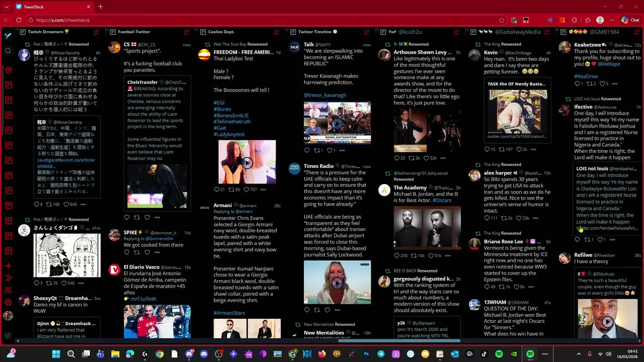
Task: Open the mrf.lu/0vtK link in El Diario Vasco tweet
Action: click(143, 299)
